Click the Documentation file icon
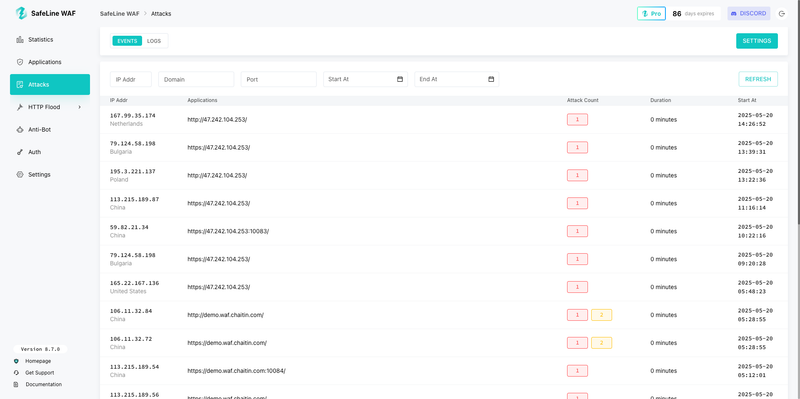The image size is (800, 399). pyautogui.click(x=16, y=385)
